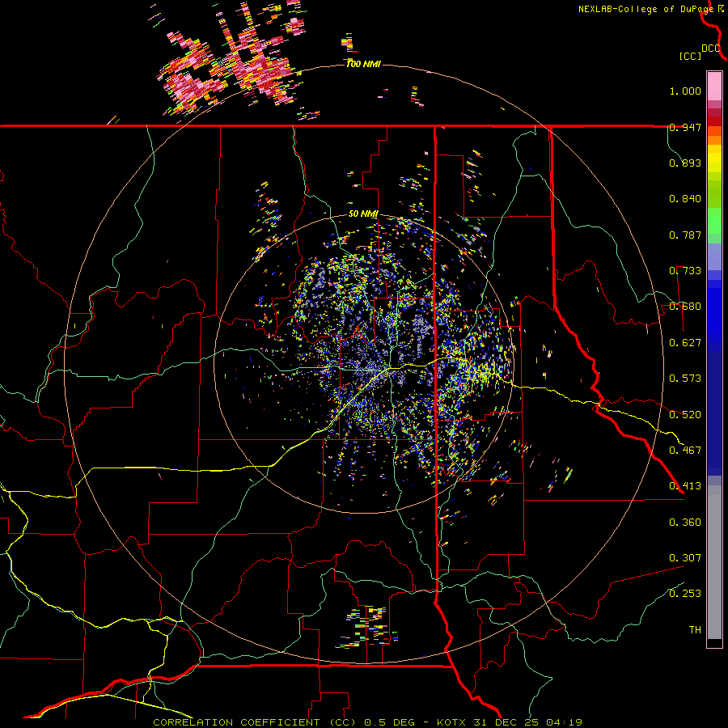
Task: Click the 0.947 legend value
Action: pos(685,127)
